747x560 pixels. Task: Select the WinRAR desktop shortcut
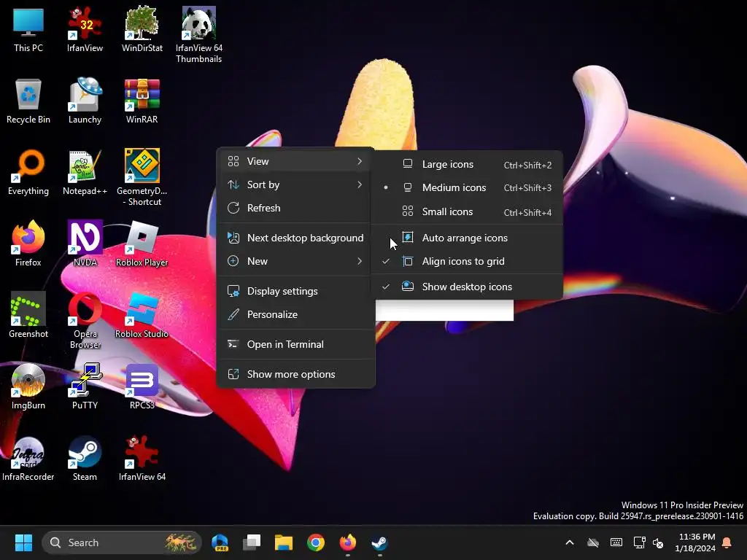click(142, 101)
